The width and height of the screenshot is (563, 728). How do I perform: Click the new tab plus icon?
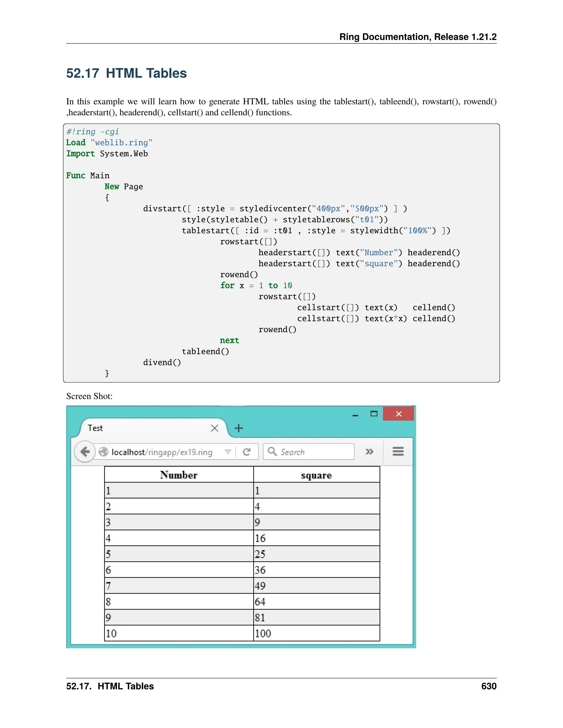click(238, 428)
